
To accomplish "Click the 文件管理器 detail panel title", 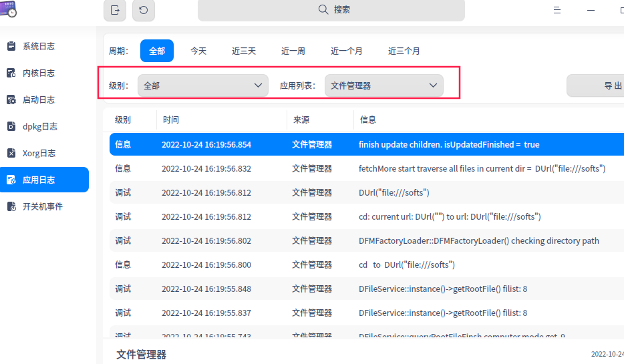I will 141,355.
